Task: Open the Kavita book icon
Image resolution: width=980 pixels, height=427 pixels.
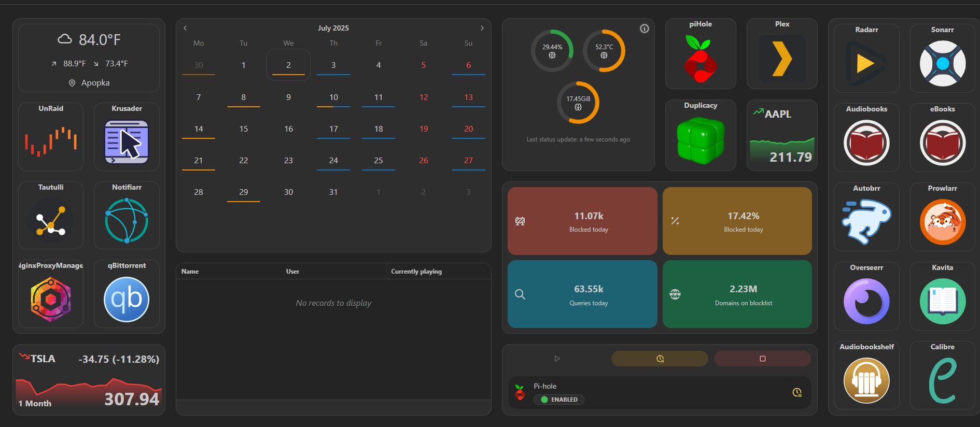Action: click(x=943, y=302)
